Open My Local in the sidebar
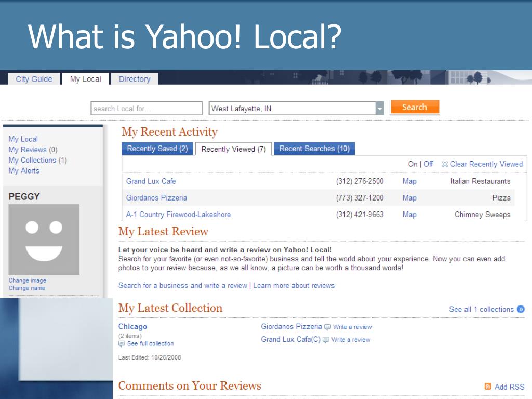The width and height of the screenshot is (532, 399). point(23,139)
